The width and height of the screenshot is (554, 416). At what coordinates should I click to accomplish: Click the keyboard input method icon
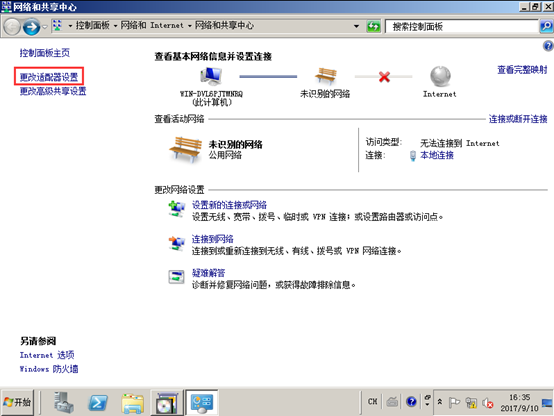[x=392, y=402]
